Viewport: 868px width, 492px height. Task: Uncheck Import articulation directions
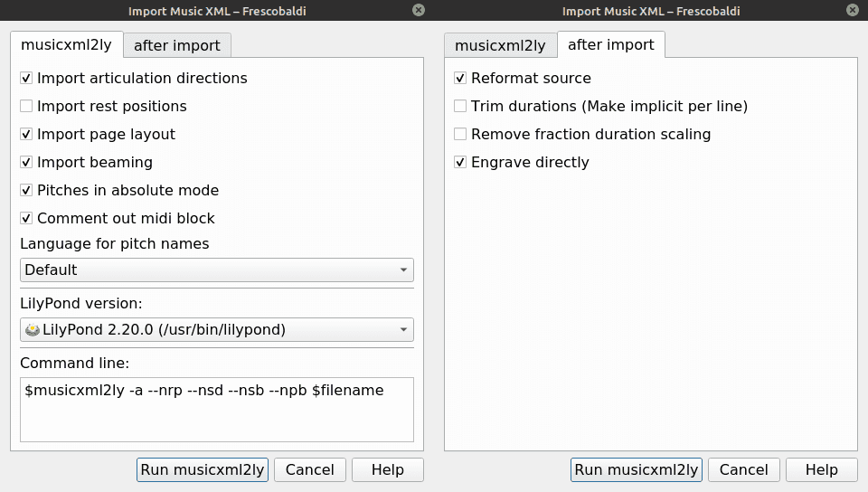[26, 79]
